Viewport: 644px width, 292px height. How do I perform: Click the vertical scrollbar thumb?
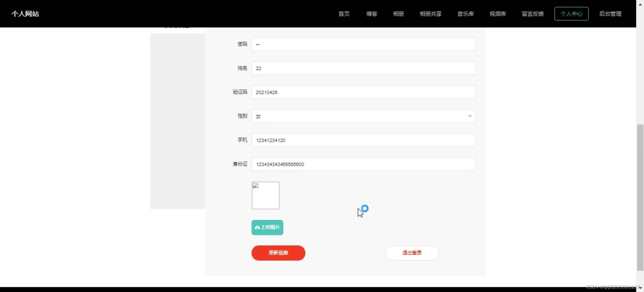point(640,197)
